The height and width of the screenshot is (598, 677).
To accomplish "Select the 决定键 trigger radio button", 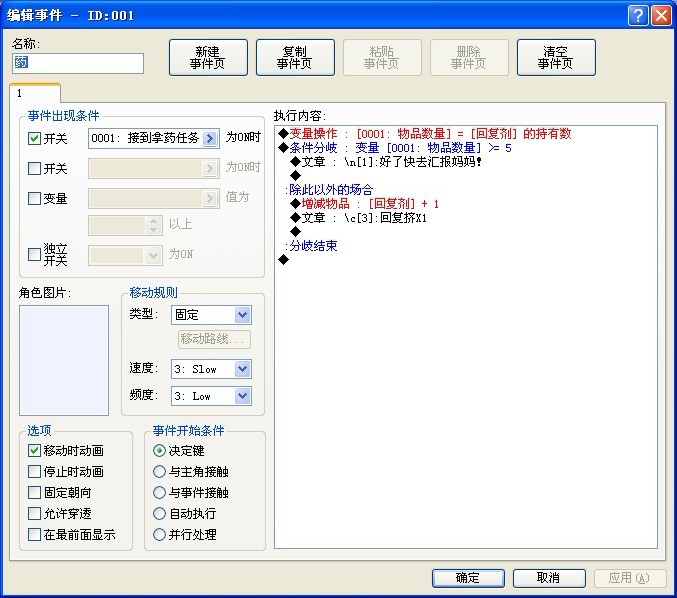I will [159, 450].
